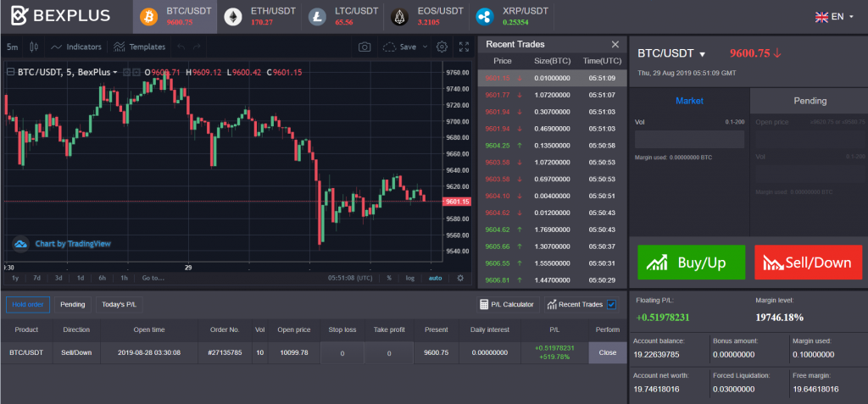Focus the Pending Vol input field
The width and height of the screenshot is (868, 404).
(x=810, y=174)
